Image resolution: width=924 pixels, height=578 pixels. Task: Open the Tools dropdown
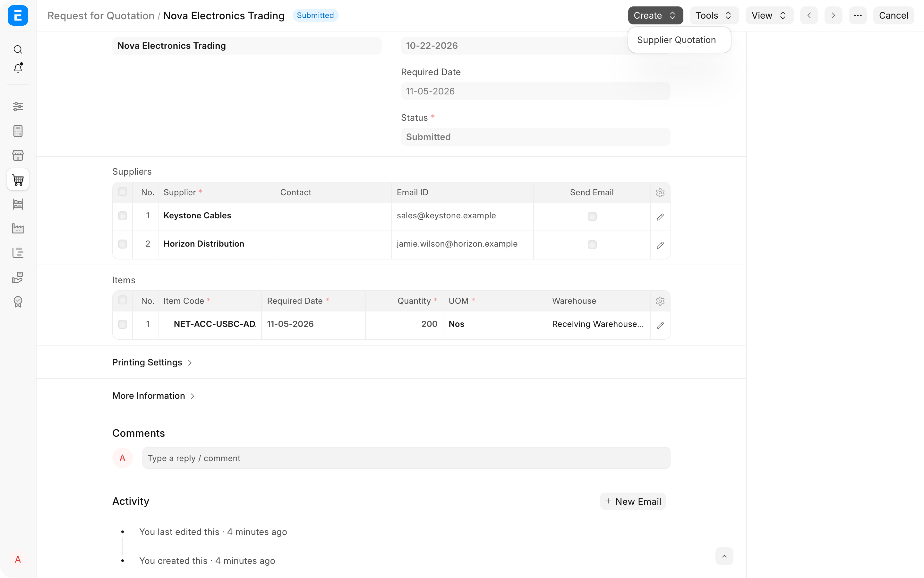pos(714,16)
